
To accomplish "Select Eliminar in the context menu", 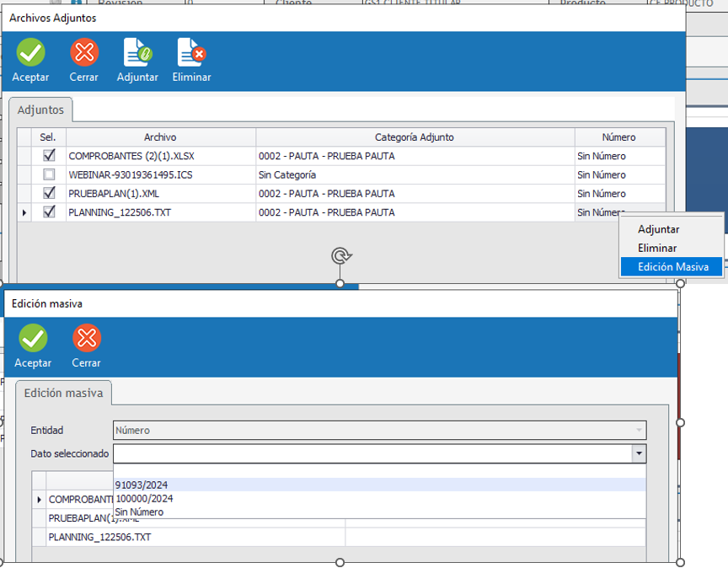I will [x=672, y=248].
